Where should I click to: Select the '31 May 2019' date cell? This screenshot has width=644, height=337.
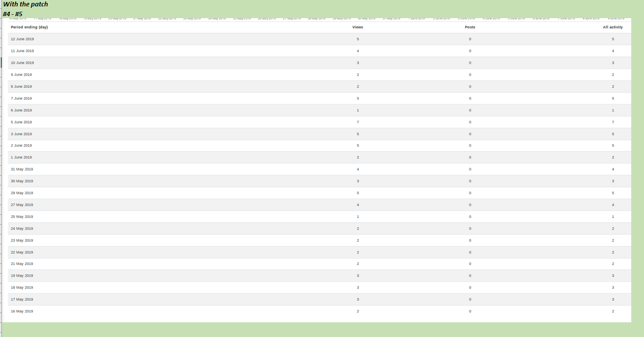coord(22,169)
